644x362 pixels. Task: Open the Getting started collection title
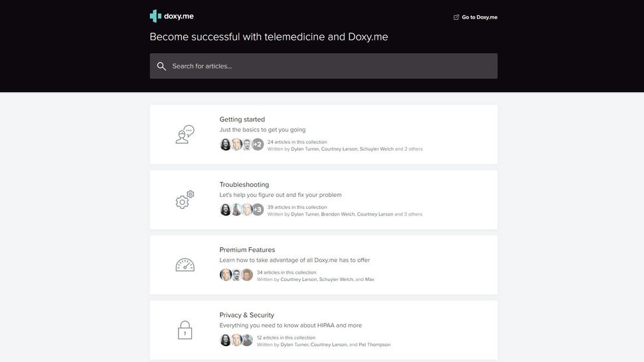(242, 119)
